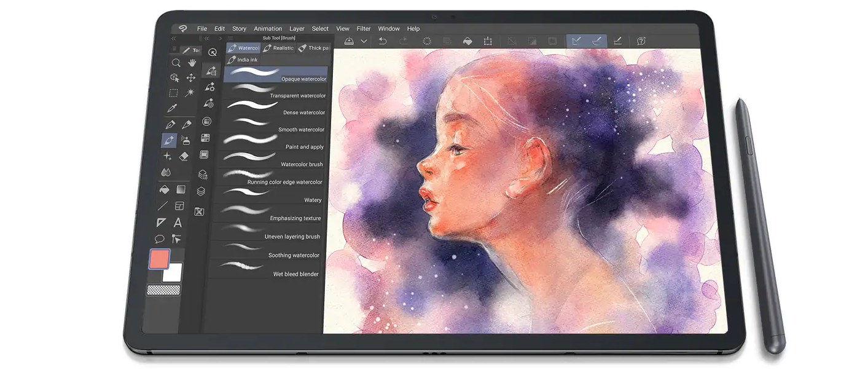Click the Undo arrow in command bar
This screenshot has height=386, width=868.
(383, 41)
